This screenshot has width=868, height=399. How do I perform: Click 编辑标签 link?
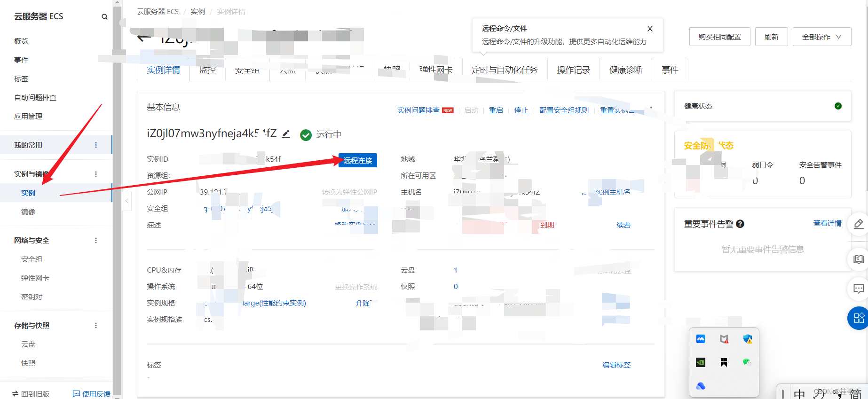(x=616, y=365)
